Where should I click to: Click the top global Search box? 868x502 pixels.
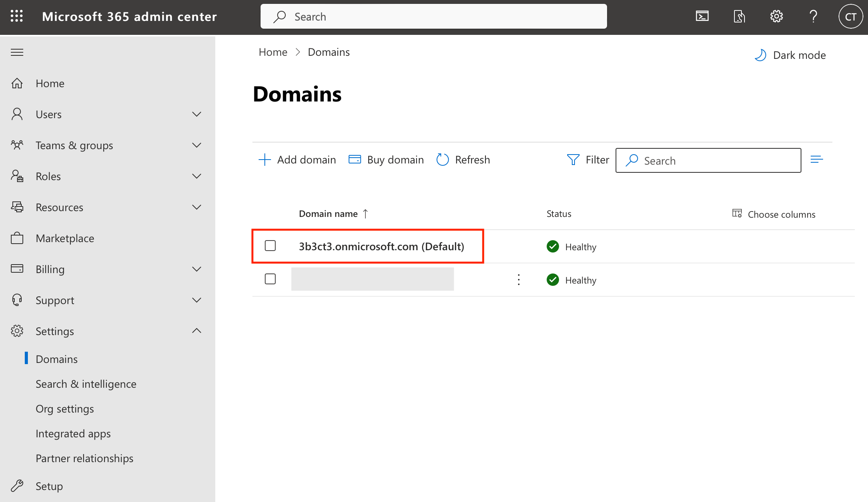pyautogui.click(x=434, y=16)
